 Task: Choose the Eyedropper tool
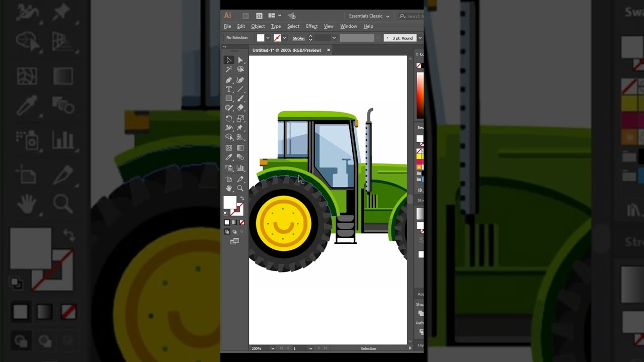(229, 157)
